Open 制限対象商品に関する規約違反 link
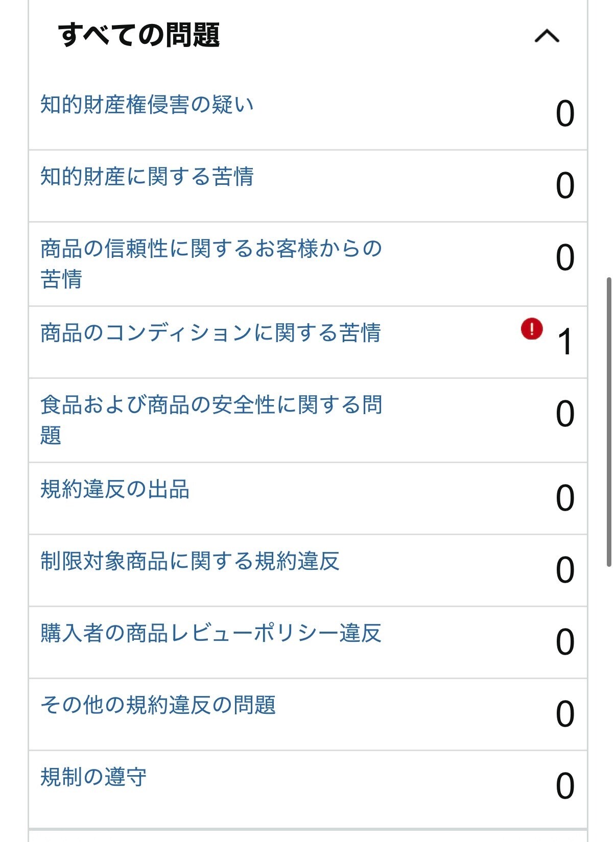 click(x=190, y=561)
